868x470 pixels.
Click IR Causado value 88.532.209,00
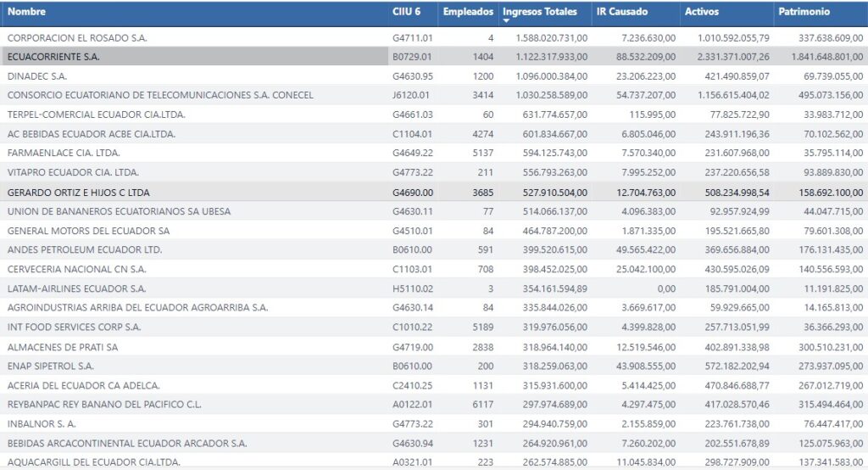click(646, 57)
